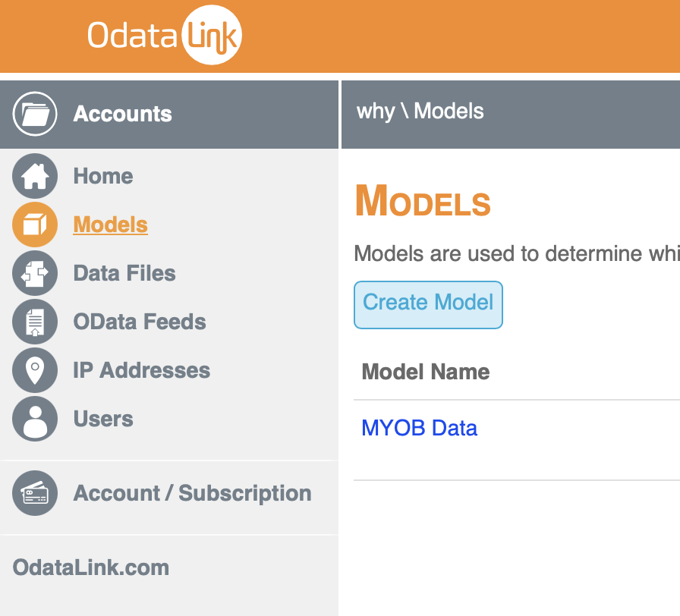This screenshot has width=680, height=616.
Task: Open the MYOB Data model link
Action: click(x=420, y=428)
